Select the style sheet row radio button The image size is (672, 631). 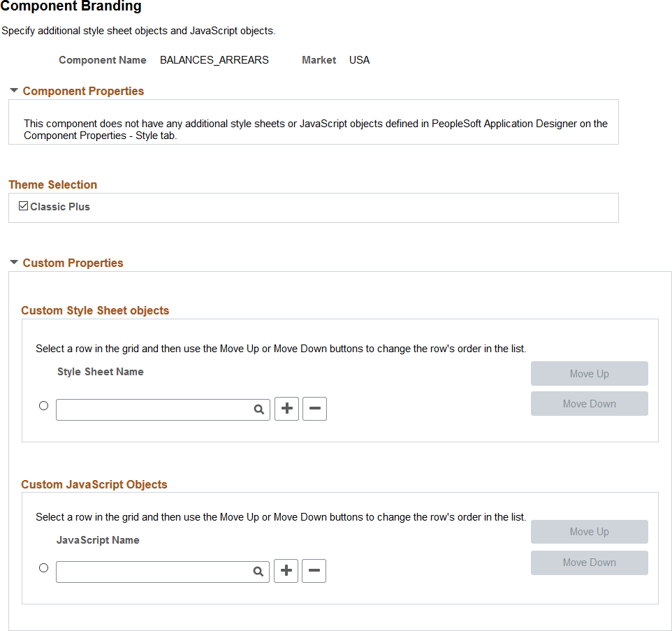tap(44, 405)
